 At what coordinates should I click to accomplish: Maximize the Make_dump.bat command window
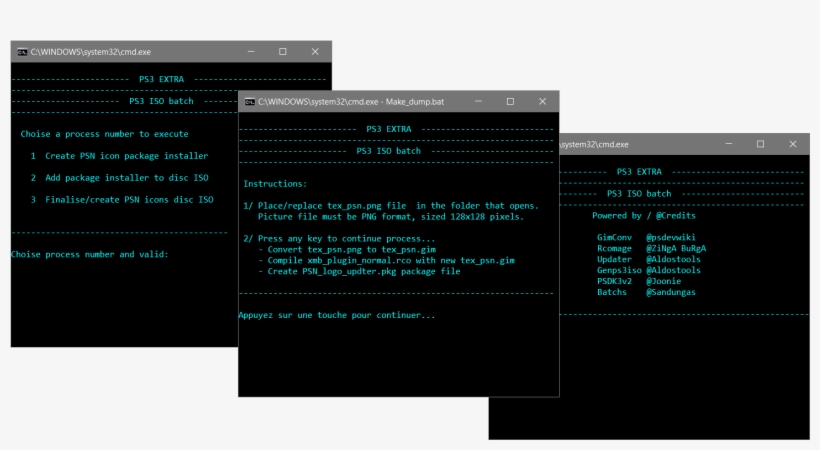point(510,102)
